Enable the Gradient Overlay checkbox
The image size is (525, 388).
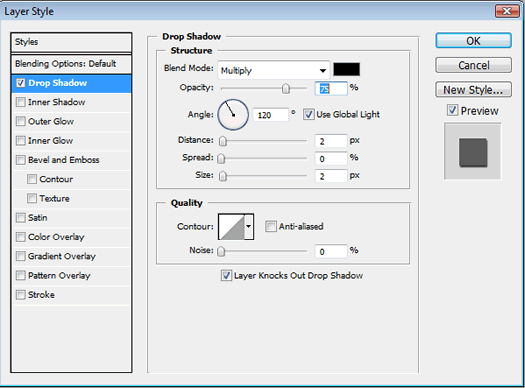coord(21,256)
